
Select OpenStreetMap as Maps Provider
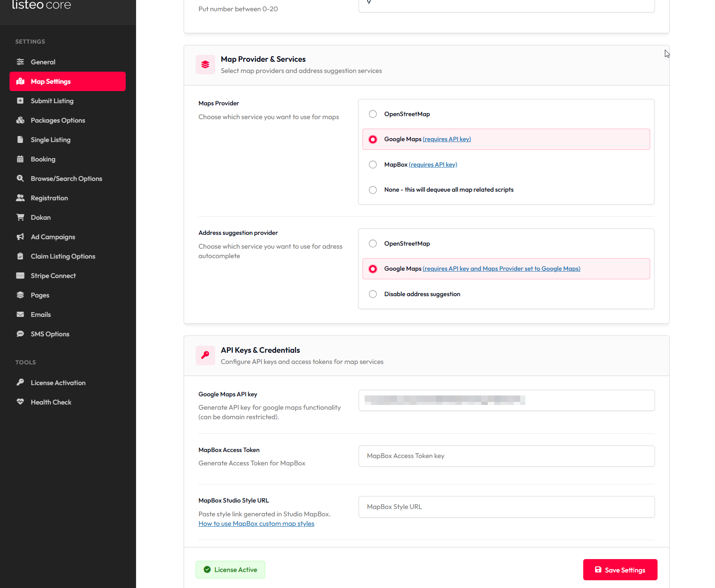pyautogui.click(x=373, y=114)
